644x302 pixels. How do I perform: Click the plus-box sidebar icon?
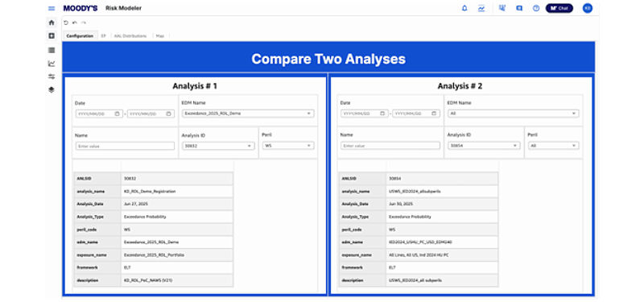(x=52, y=36)
